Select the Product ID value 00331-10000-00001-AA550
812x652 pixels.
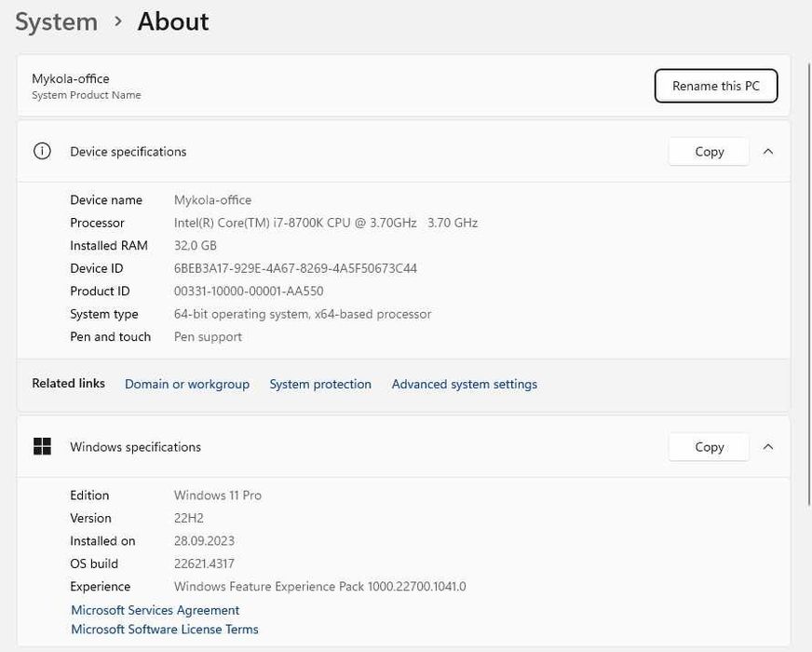[x=249, y=291]
